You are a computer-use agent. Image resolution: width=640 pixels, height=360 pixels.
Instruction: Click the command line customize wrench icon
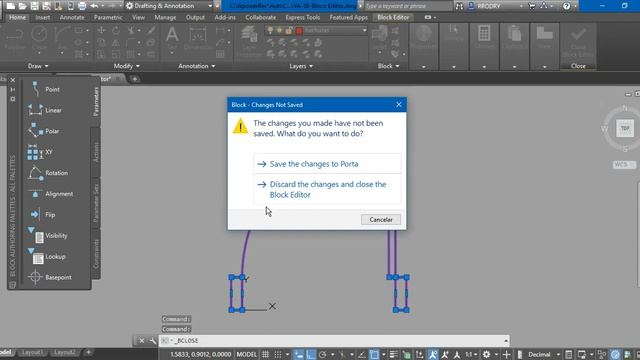click(152, 340)
